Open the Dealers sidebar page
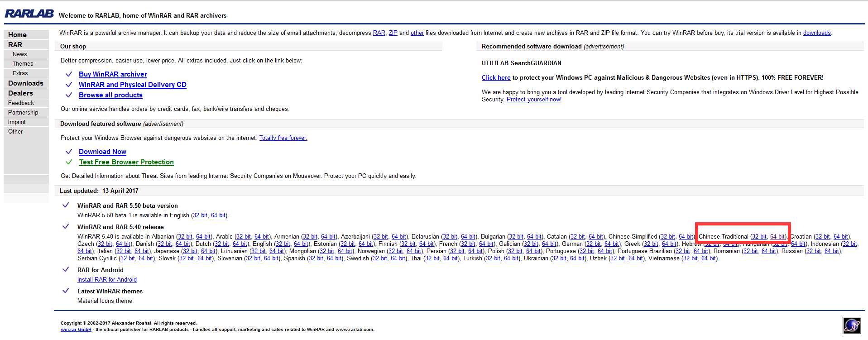Viewport: 868px width, 340px height. [x=20, y=93]
